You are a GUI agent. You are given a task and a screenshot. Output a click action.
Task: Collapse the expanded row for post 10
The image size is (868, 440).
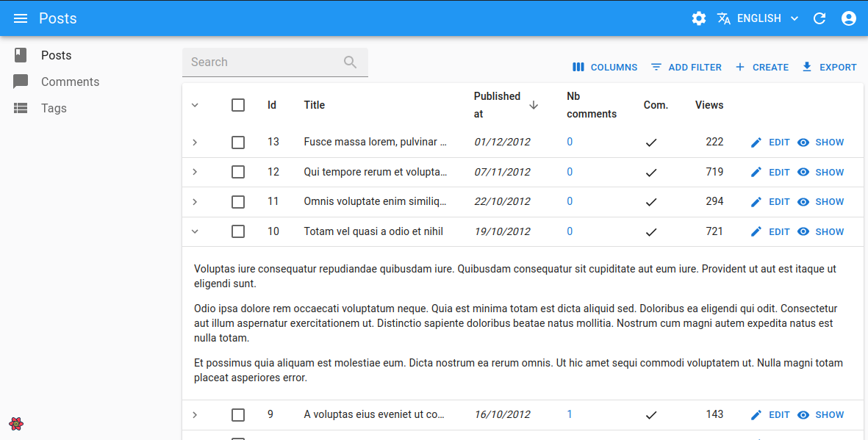[195, 231]
